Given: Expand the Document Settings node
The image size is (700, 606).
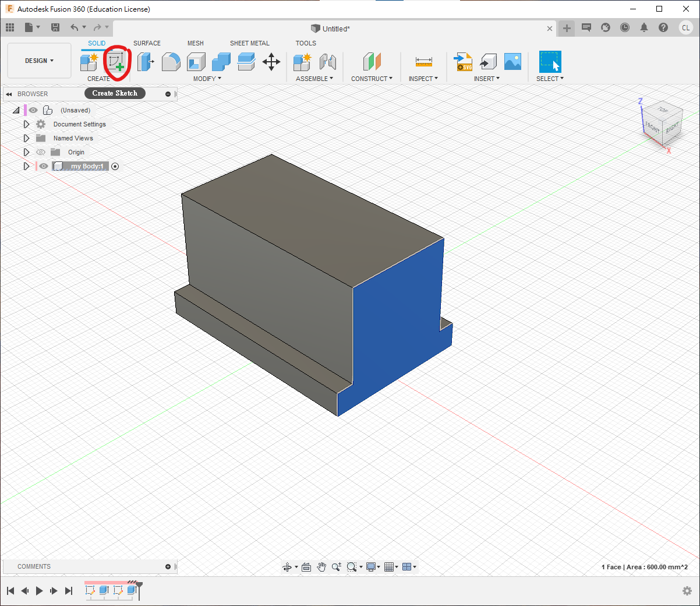Looking at the screenshot, I should pos(26,125).
